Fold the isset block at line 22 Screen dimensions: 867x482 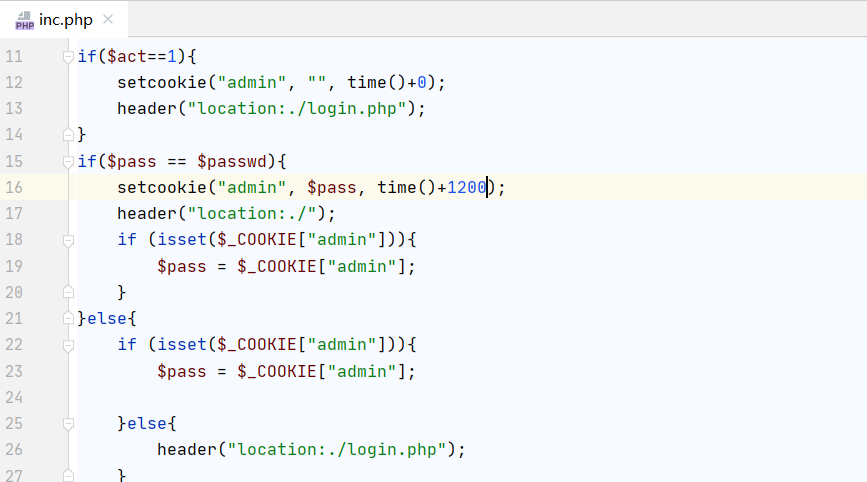tap(68, 345)
